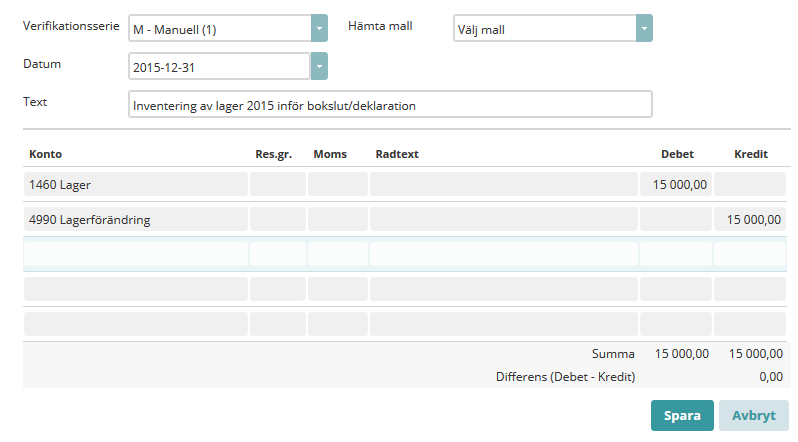Image resolution: width=798 pixels, height=442 pixels.
Task: Open the Datum date picker arrow
Action: coord(319,66)
